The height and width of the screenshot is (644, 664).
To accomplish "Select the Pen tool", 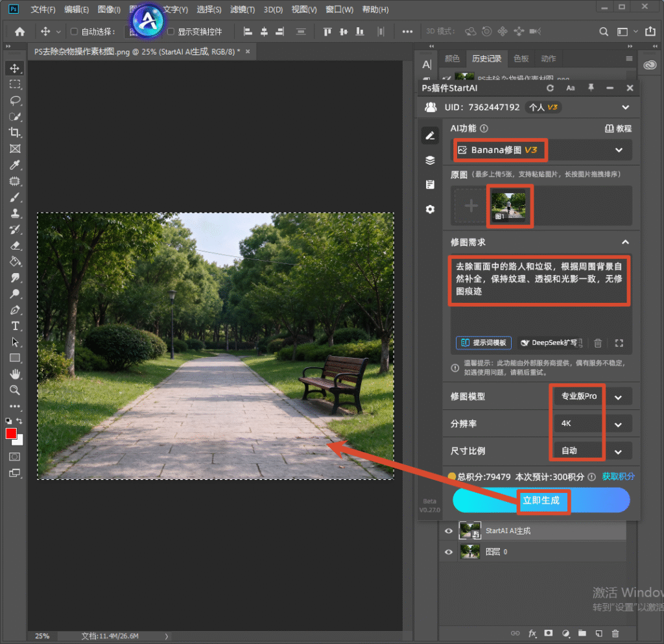I will (x=15, y=310).
